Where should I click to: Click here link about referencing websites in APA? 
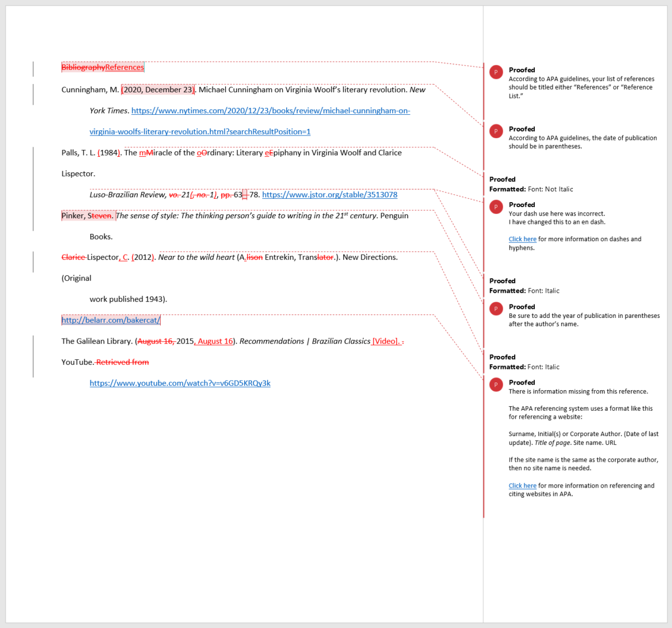[522, 486]
